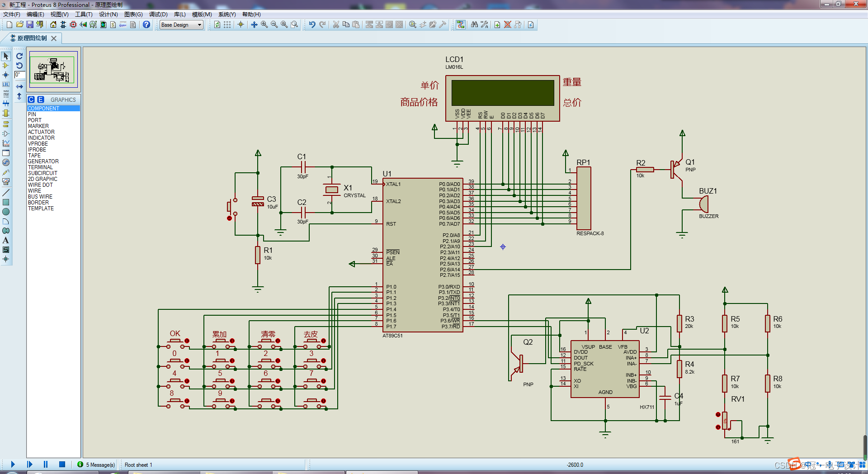
Task: Switch to the 原理图绘制 tab
Action: [32, 38]
